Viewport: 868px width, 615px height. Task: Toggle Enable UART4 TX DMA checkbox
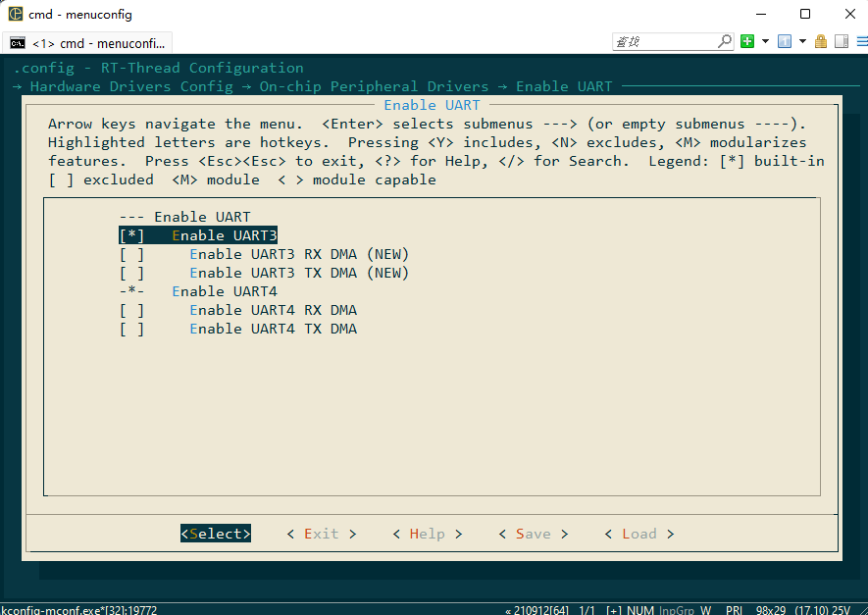pyautogui.click(x=131, y=329)
